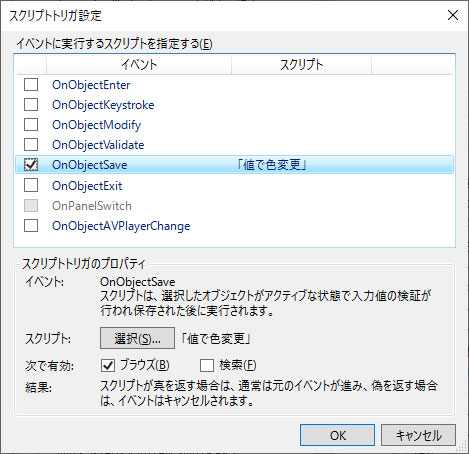Click the スクリプト column header
This screenshot has height=454, width=469.
301,65
